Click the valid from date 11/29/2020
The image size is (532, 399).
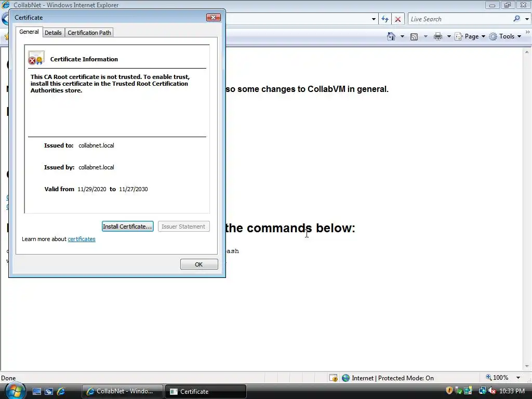tap(91, 189)
